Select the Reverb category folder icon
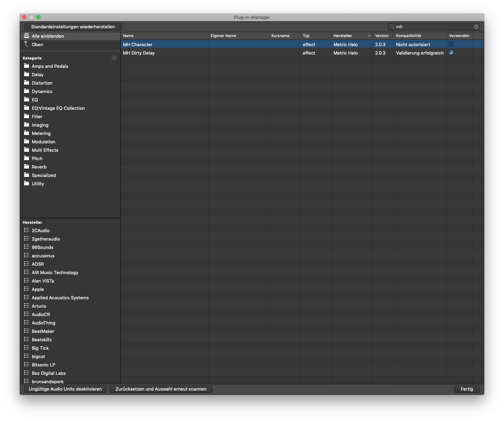This screenshot has width=504, height=421. pyautogui.click(x=27, y=167)
